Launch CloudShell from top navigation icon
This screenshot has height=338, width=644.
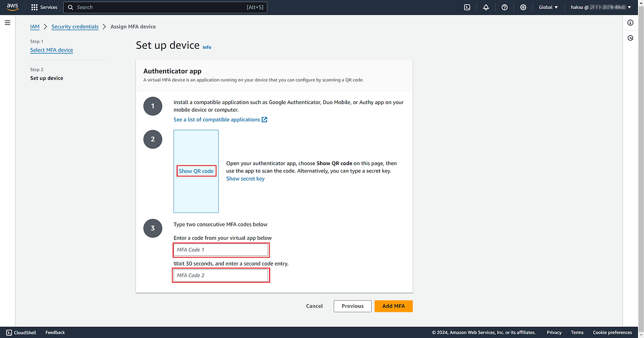[x=467, y=7]
